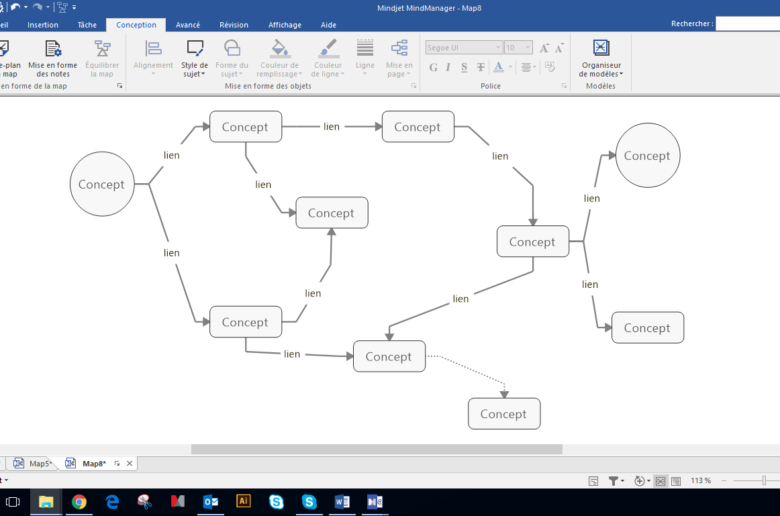Select the circular Concept node on left

(101, 184)
